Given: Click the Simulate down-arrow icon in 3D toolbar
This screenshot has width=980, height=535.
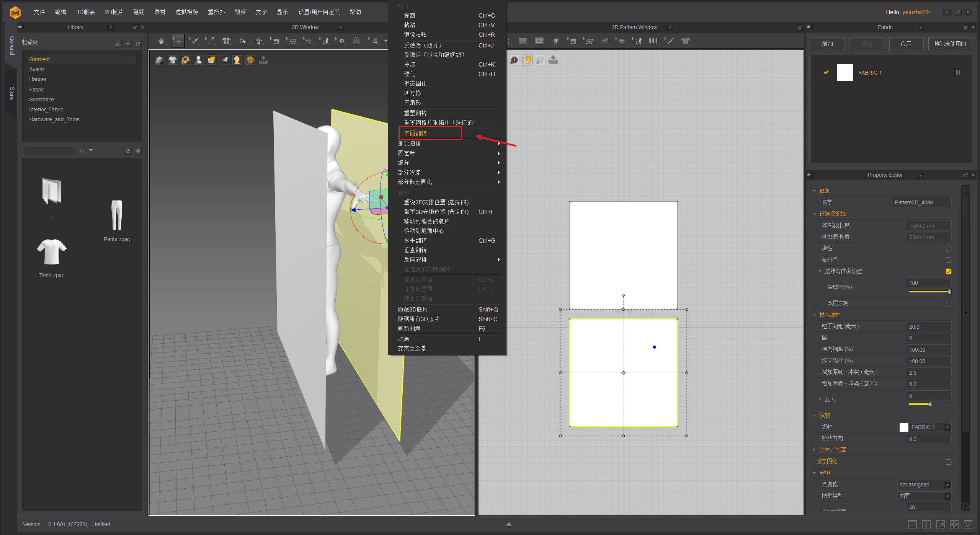Looking at the screenshot, I should tap(161, 41).
